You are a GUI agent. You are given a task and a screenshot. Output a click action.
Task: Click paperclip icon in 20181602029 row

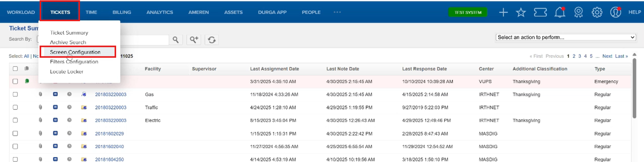click(x=40, y=133)
